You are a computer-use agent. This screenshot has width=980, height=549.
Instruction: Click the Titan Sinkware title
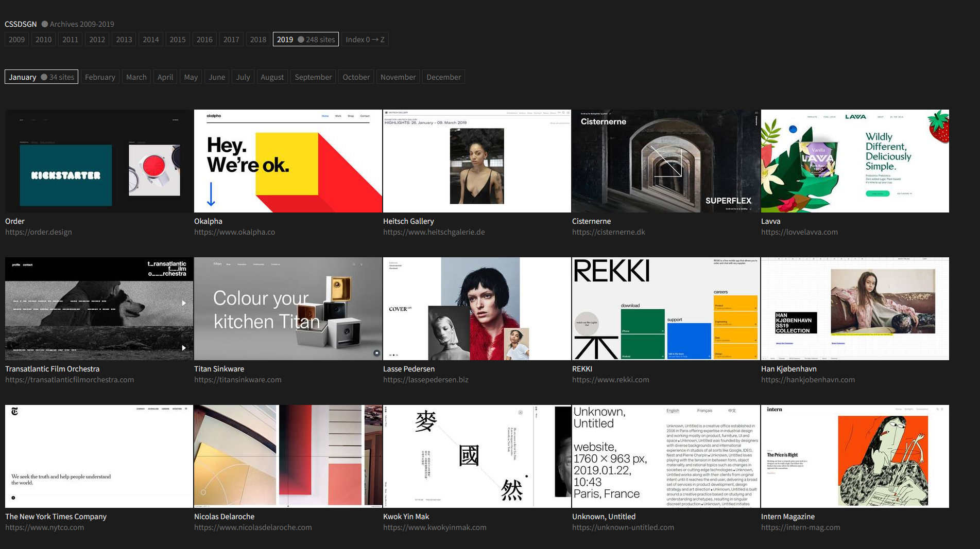tap(219, 369)
